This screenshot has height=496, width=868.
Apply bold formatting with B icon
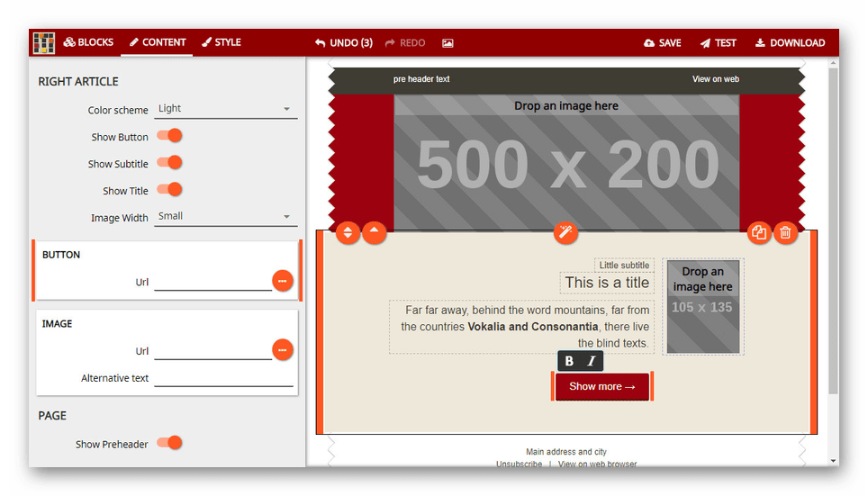coord(569,362)
